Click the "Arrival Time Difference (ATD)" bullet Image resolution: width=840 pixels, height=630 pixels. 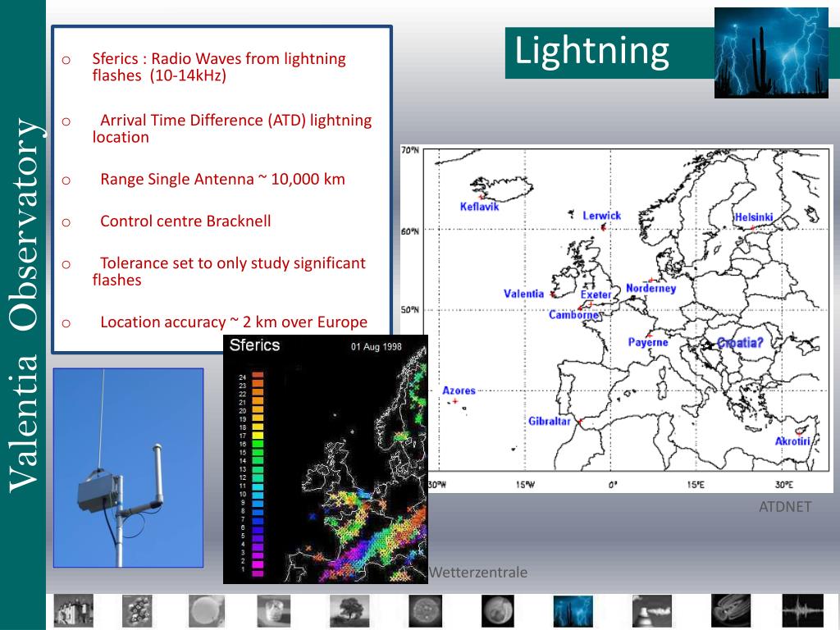pos(232,129)
